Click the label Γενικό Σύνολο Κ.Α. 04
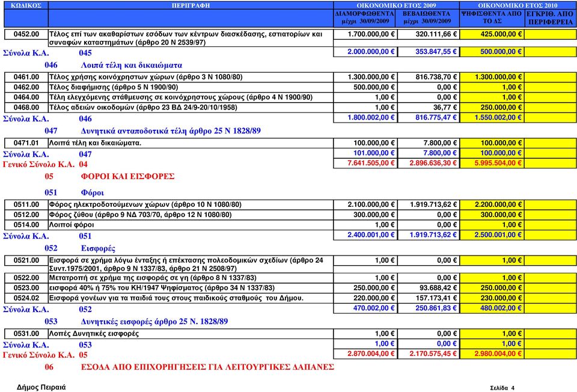Screen dimensions: 577x392 (45, 164)
